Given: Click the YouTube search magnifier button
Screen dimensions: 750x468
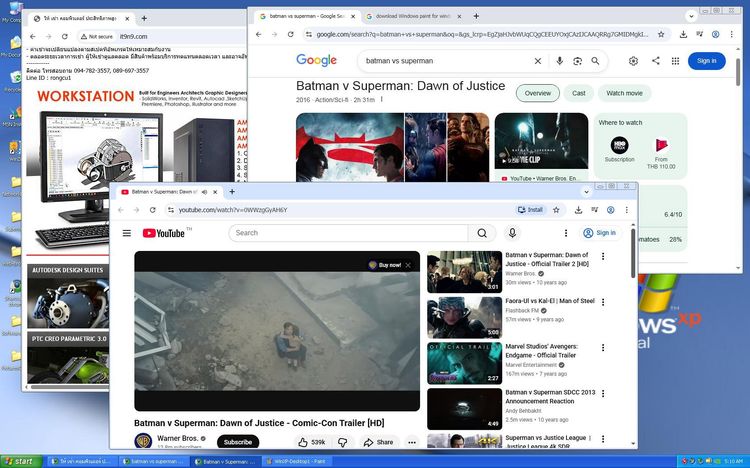Looking at the screenshot, I should pos(482,233).
